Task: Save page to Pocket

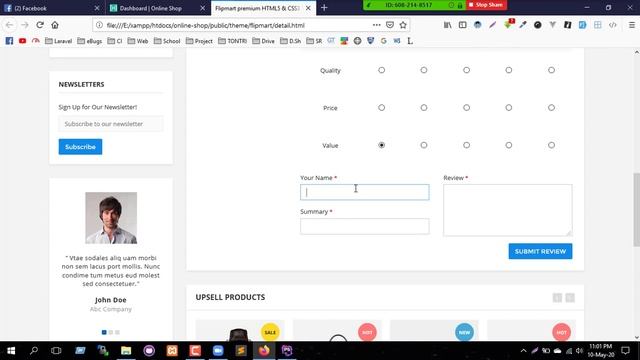Action: click(x=390, y=25)
